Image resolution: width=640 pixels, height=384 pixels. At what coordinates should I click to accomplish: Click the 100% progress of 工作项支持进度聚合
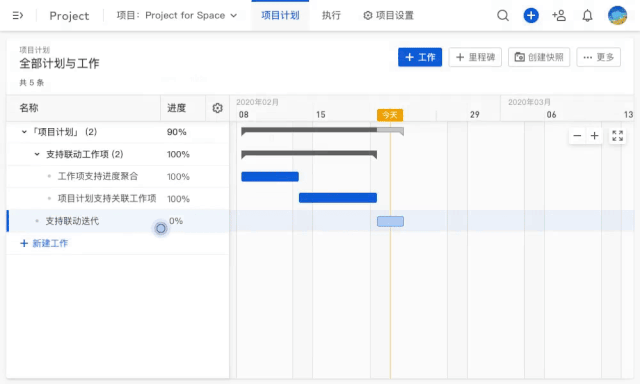(x=178, y=177)
